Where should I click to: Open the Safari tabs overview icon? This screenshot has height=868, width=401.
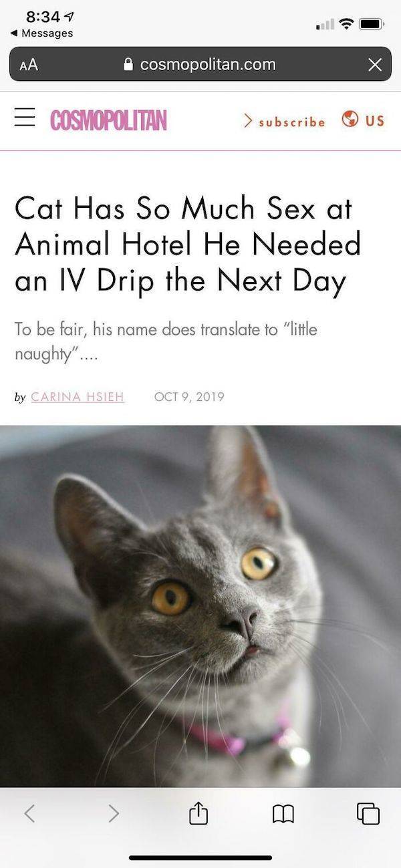point(368,814)
